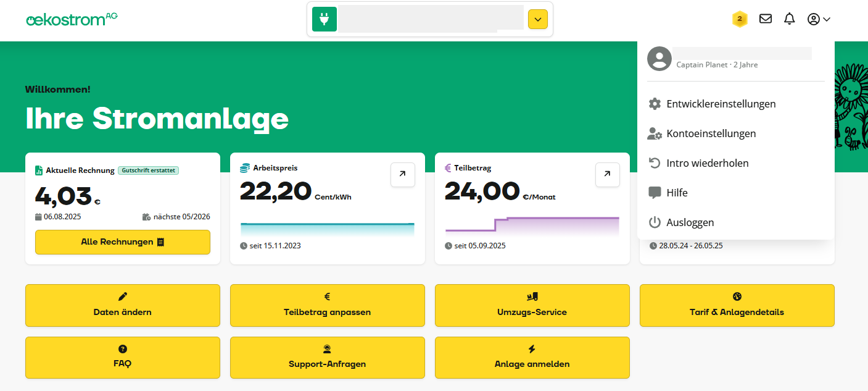868x391 pixels.
Task: Click the Captain Planet · 2 Jahre label
Action: click(717, 65)
